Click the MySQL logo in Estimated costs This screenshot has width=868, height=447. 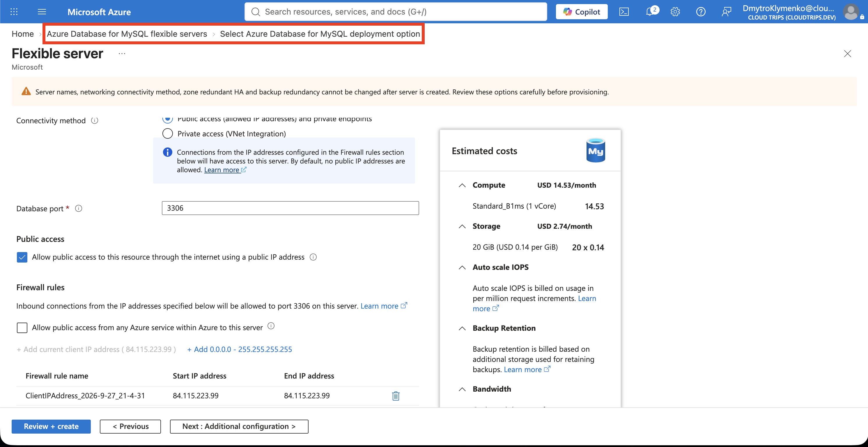(595, 150)
